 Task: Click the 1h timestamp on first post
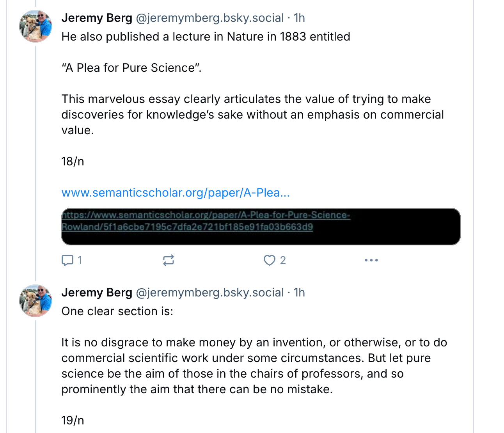(x=299, y=18)
